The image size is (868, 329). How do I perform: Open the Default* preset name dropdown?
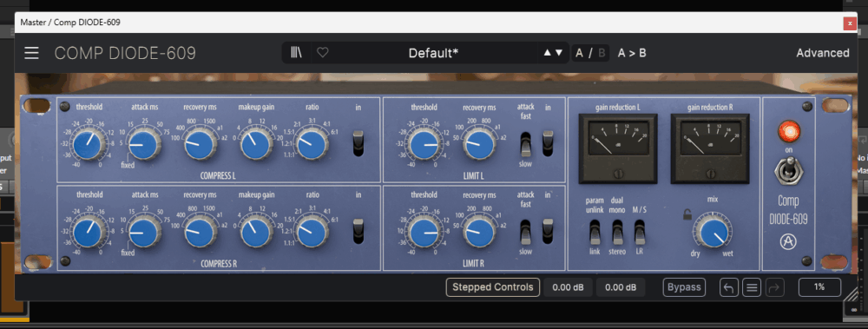click(433, 53)
